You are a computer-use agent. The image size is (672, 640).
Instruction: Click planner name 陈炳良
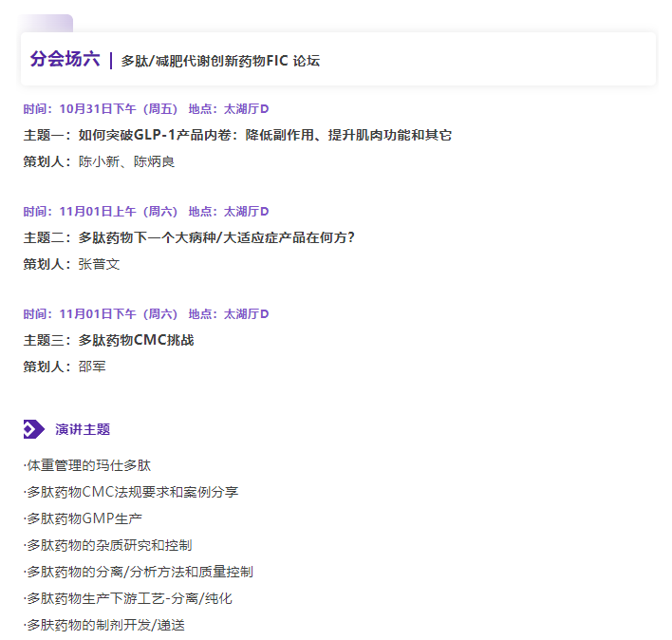click(x=154, y=161)
